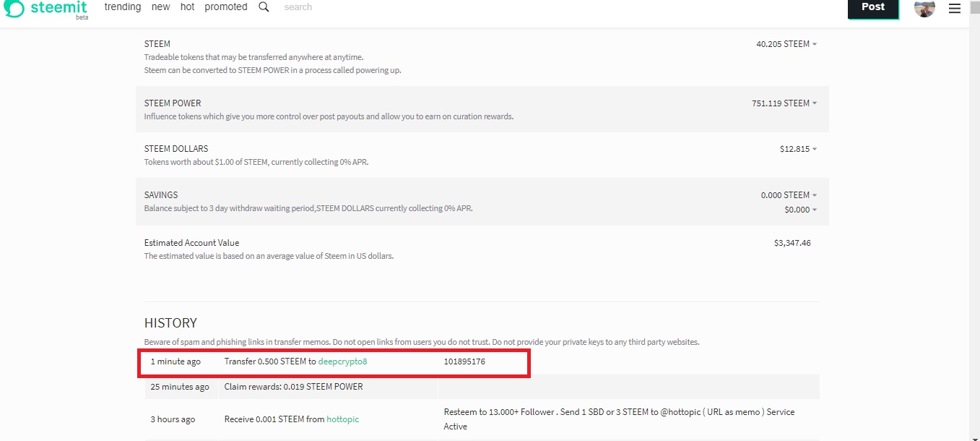Click the hottopic Resteem memo text
The width and height of the screenshot is (980, 441).
click(619, 419)
